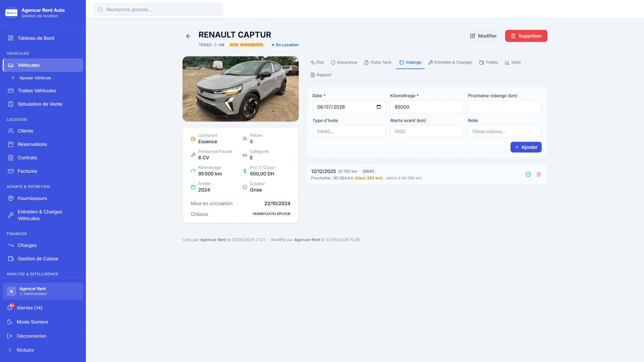Viewport: 644px width, 362px height.
Task: Click the Modifier button
Action: (x=483, y=36)
